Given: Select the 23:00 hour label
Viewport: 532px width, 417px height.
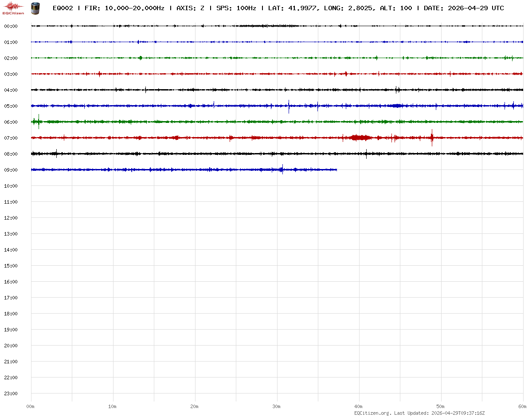Looking at the screenshot, I should point(11,393).
